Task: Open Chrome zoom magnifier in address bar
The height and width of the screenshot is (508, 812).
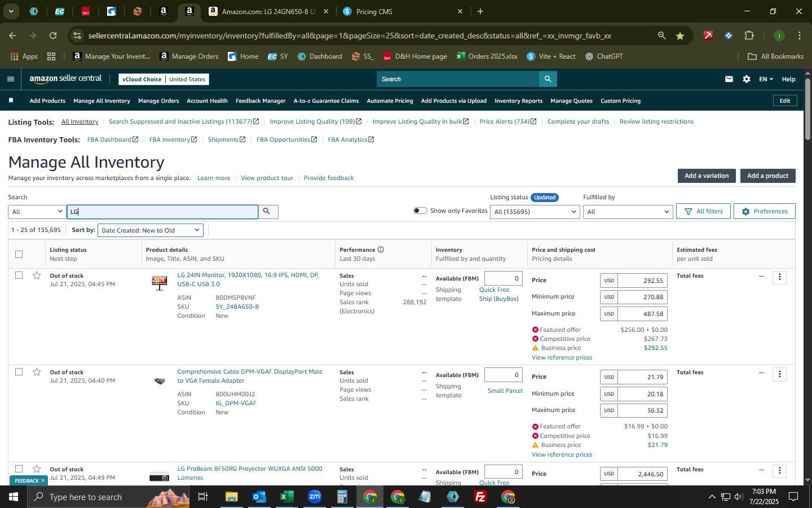Action: click(x=661, y=36)
